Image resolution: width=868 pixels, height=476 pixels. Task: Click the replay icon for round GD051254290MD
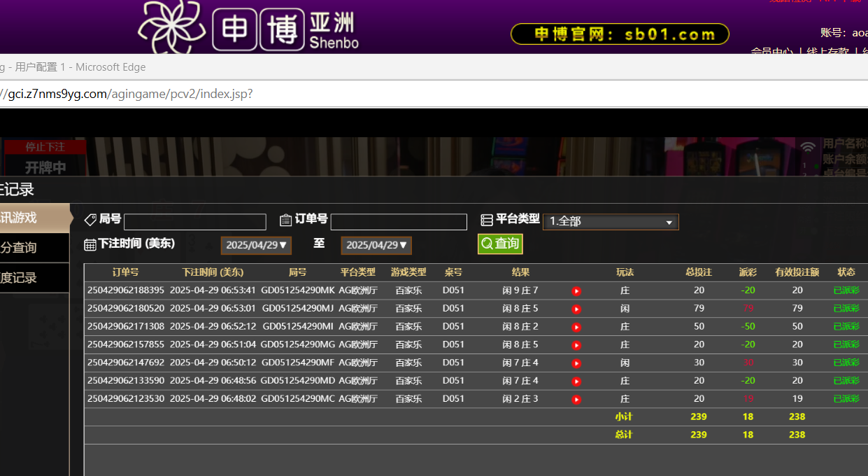(576, 381)
